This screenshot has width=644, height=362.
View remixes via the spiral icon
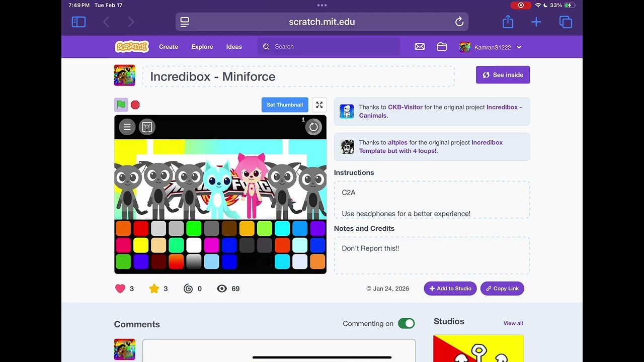click(x=188, y=289)
